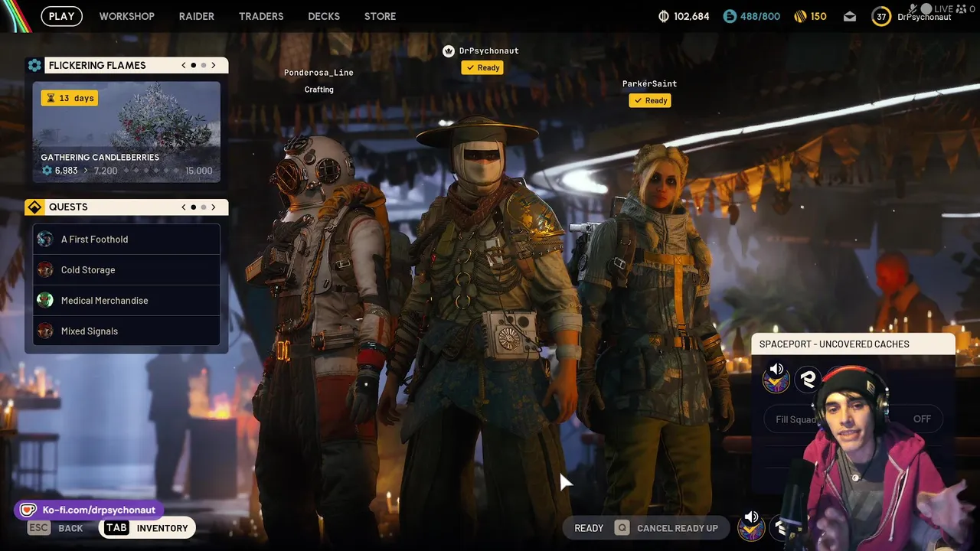
Task: Select the second Flickering Flames page dot
Action: coord(203,65)
